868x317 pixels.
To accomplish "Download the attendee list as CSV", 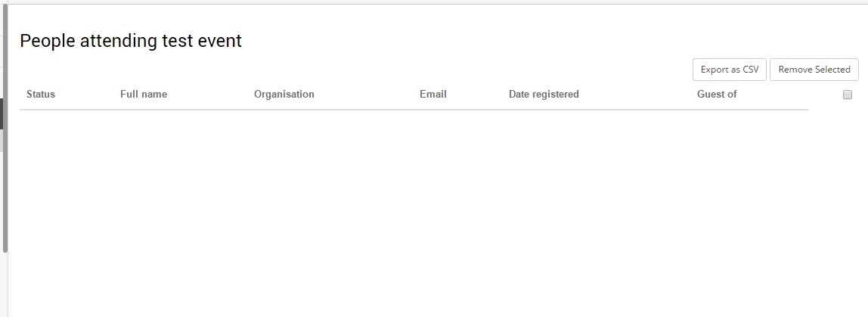I will 729,70.
